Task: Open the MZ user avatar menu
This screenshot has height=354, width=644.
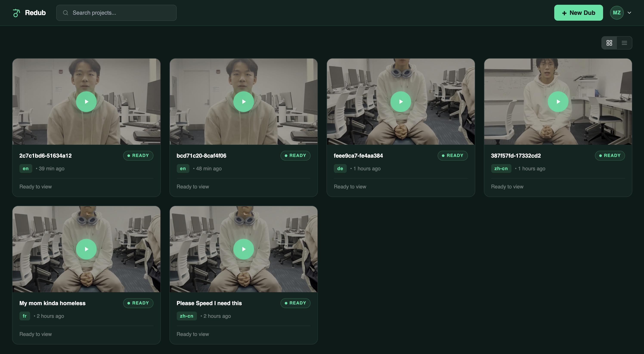Action: tap(616, 13)
